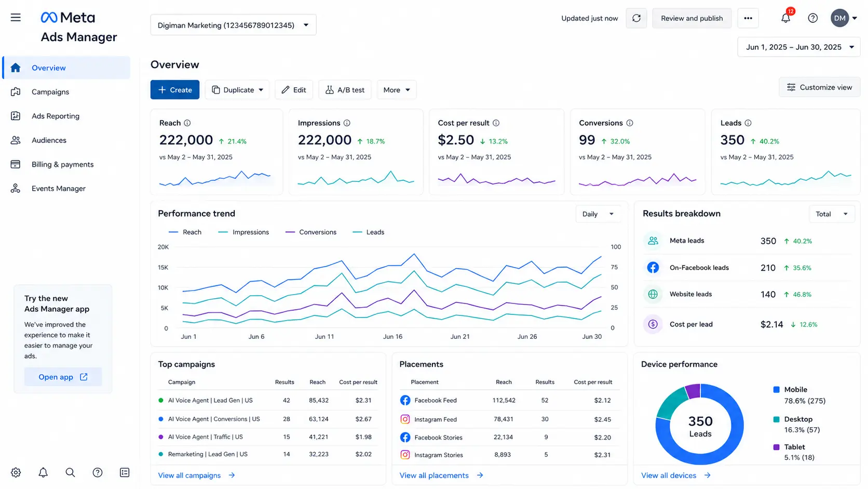Open the list panel icon in bottom sidebar
Image resolution: width=868 pixels, height=489 pixels.
(x=125, y=472)
